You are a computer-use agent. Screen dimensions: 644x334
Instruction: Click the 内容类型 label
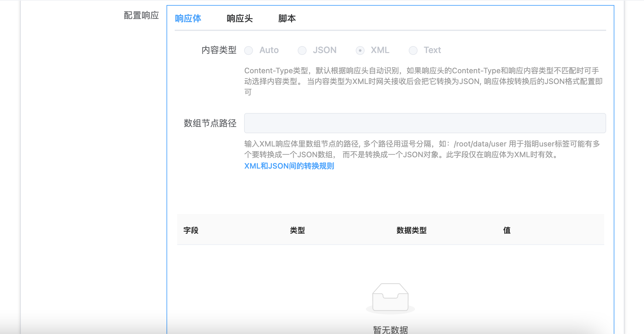click(x=219, y=50)
